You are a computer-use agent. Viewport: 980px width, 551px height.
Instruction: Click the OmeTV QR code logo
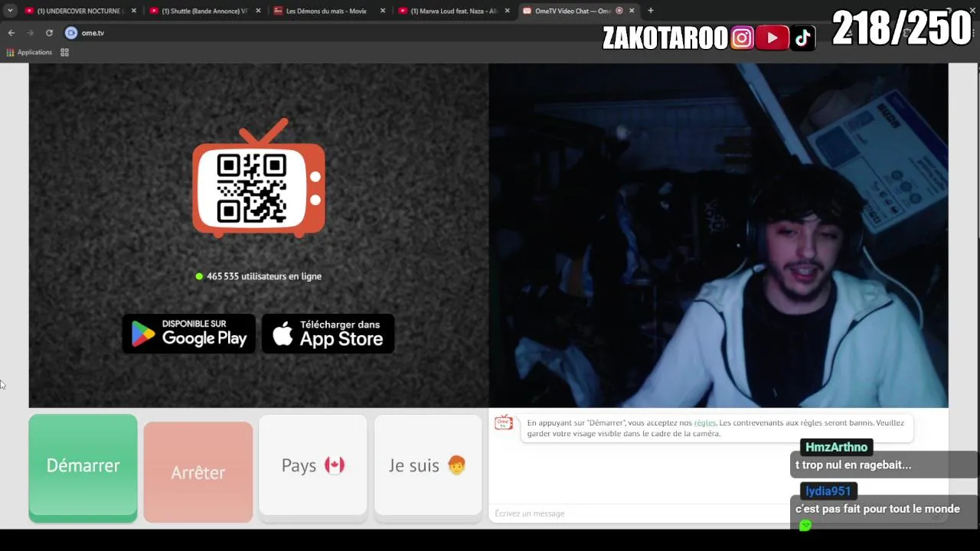[x=259, y=178]
